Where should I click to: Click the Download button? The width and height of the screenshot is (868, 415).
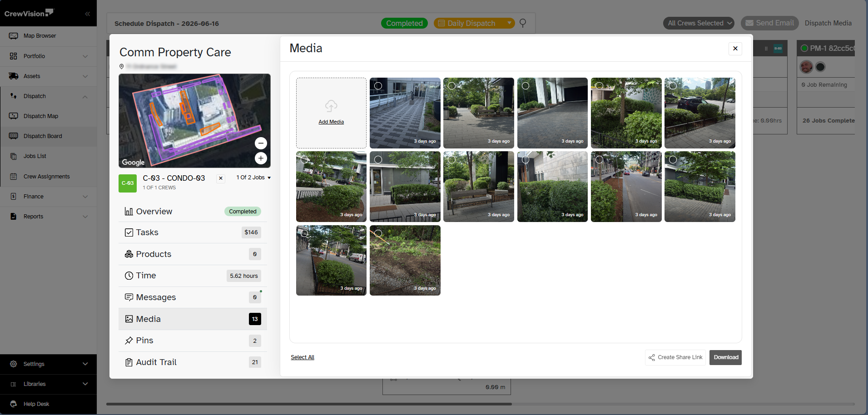click(725, 358)
